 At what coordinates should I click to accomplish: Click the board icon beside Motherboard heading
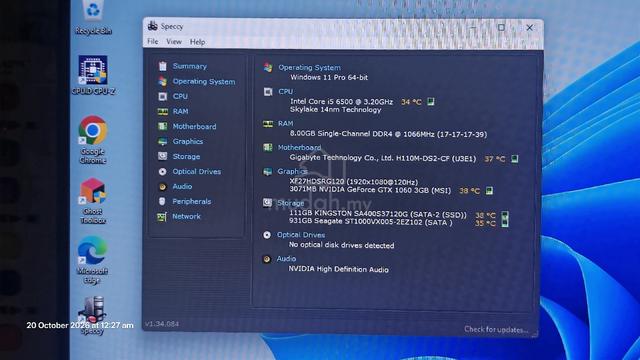click(x=268, y=147)
